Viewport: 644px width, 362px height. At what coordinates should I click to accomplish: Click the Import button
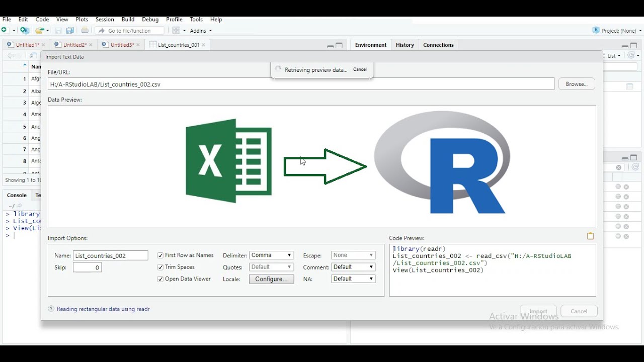click(x=538, y=311)
